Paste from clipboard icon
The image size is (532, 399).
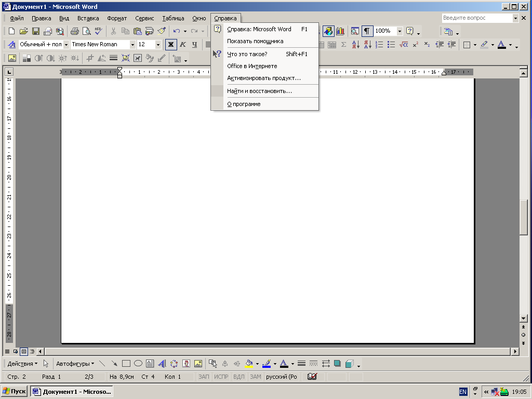click(x=137, y=31)
